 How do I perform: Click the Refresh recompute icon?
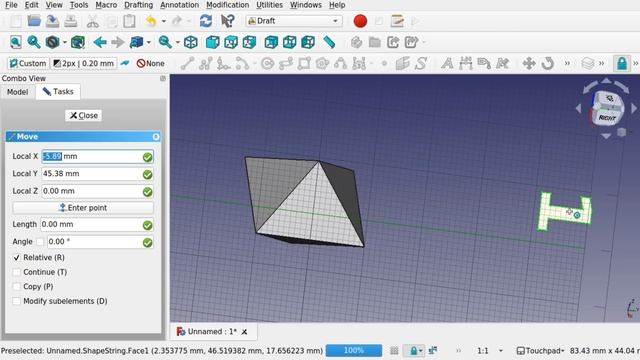pyautogui.click(x=206, y=21)
